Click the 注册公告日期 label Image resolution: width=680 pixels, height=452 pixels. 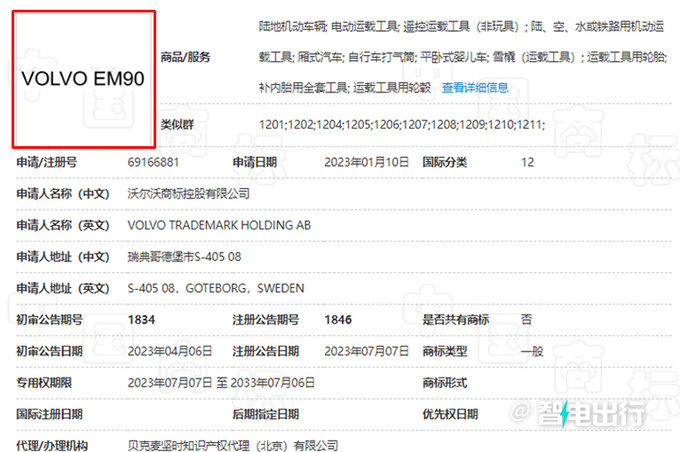pyautogui.click(x=265, y=351)
